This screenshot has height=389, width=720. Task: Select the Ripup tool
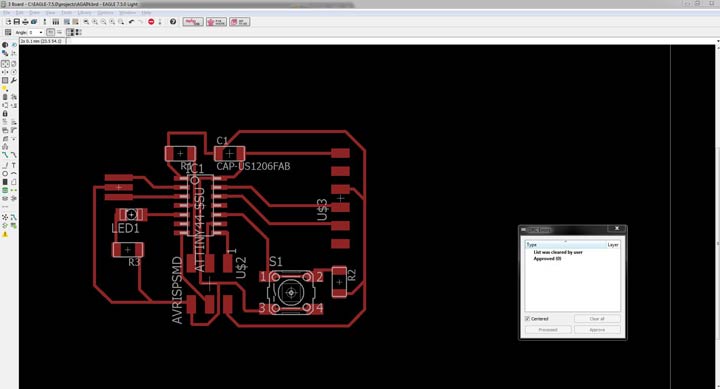(x=14, y=155)
